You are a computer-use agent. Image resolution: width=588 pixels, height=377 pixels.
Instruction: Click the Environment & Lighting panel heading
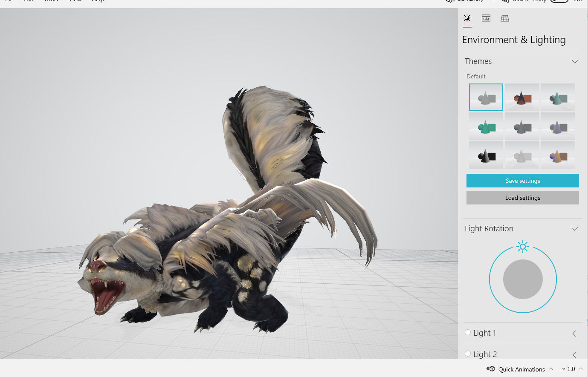click(x=514, y=40)
